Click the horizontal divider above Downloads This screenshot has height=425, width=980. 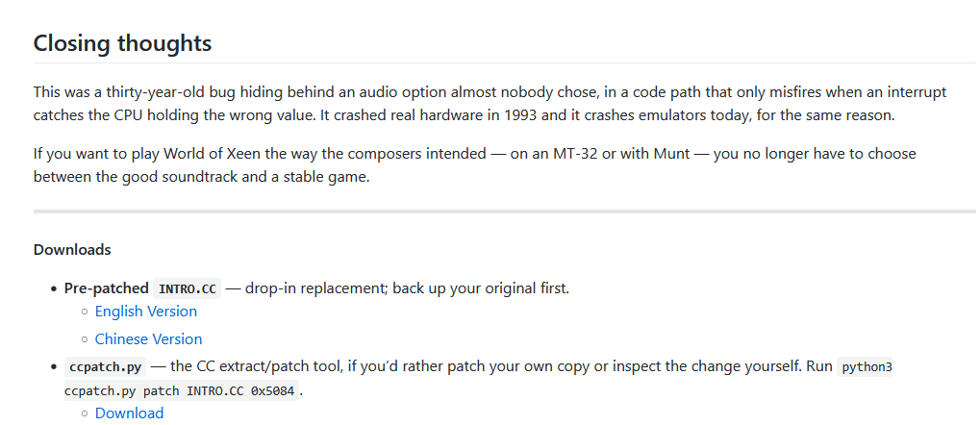[505, 212]
